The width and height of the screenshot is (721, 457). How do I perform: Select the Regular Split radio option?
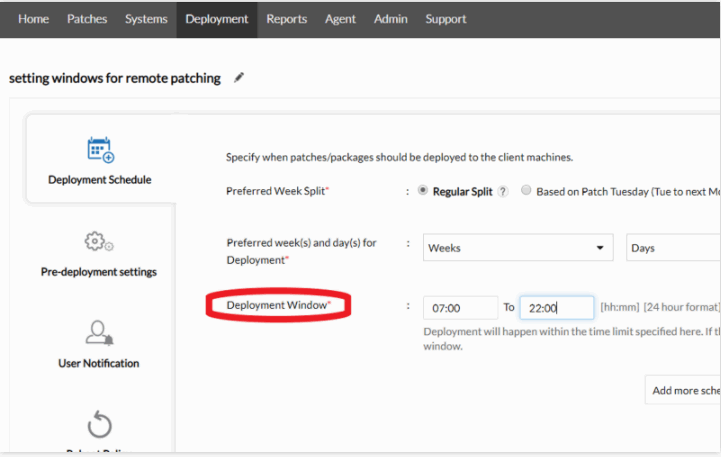(x=423, y=191)
